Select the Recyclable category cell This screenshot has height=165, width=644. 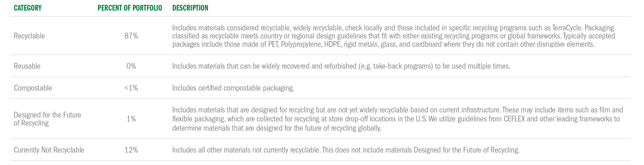click(x=29, y=36)
